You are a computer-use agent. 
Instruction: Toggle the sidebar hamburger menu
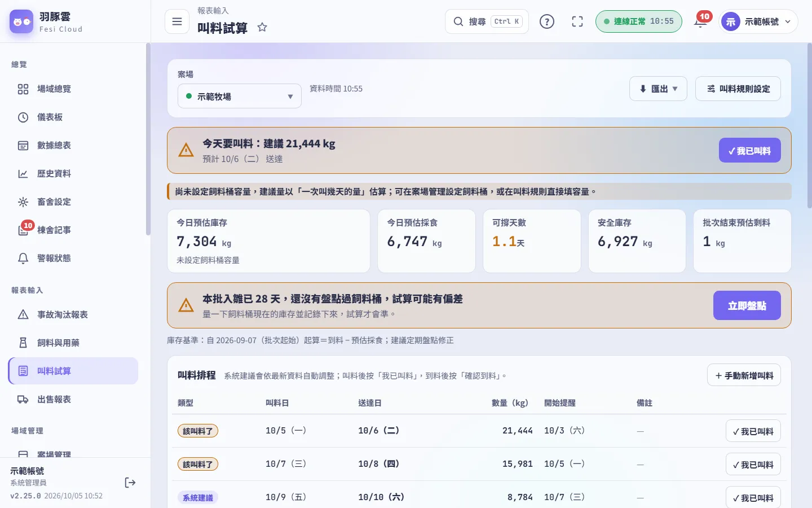click(x=177, y=21)
